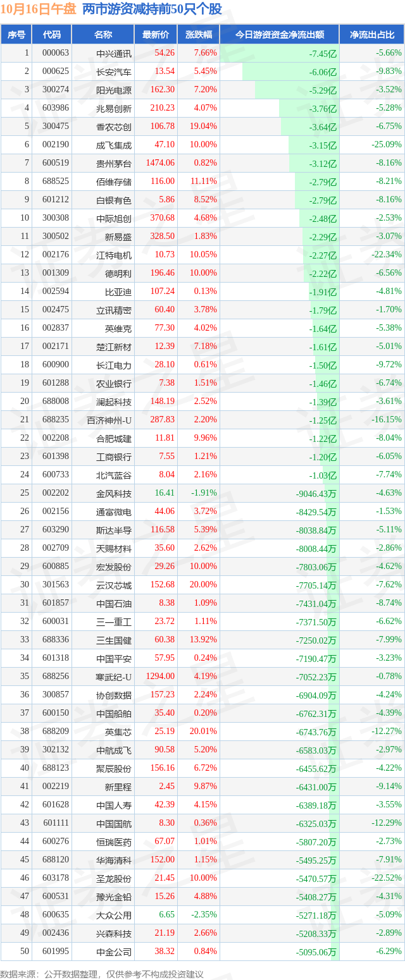405x980 pixels.
Task: Click stock code 601628
Action: (56, 805)
